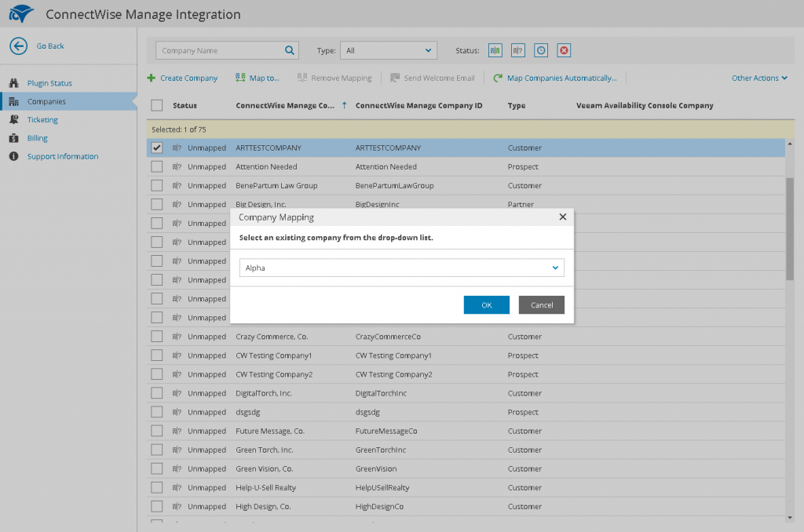Open Companies section in sidebar
The image size is (804, 532).
(46, 101)
